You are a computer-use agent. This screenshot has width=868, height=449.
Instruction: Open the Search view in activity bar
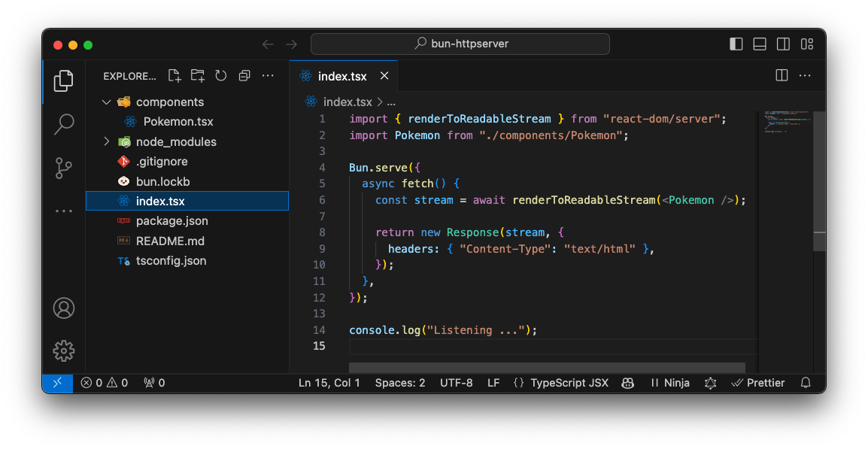coord(64,124)
